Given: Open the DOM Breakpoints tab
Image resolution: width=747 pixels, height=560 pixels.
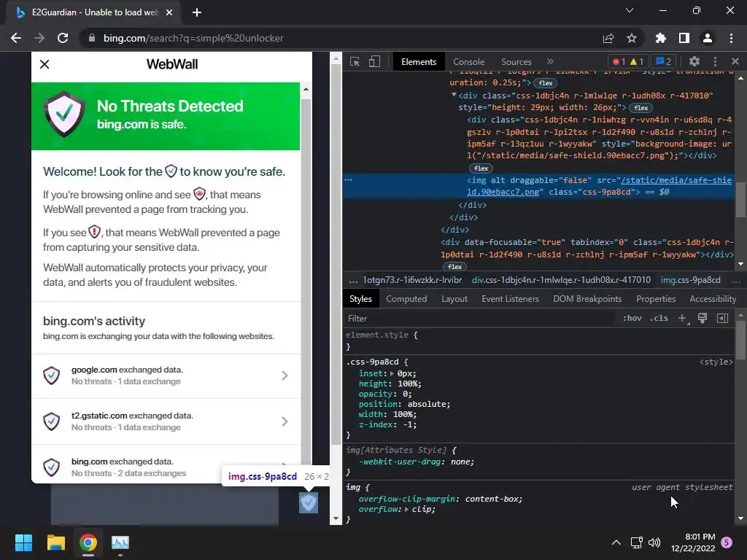Looking at the screenshot, I should click(587, 298).
